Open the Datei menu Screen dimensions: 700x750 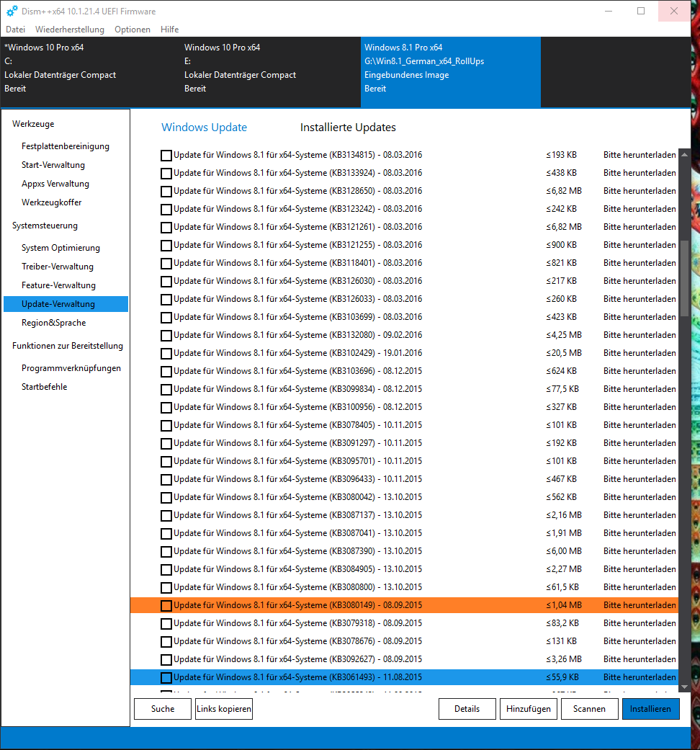(x=15, y=29)
